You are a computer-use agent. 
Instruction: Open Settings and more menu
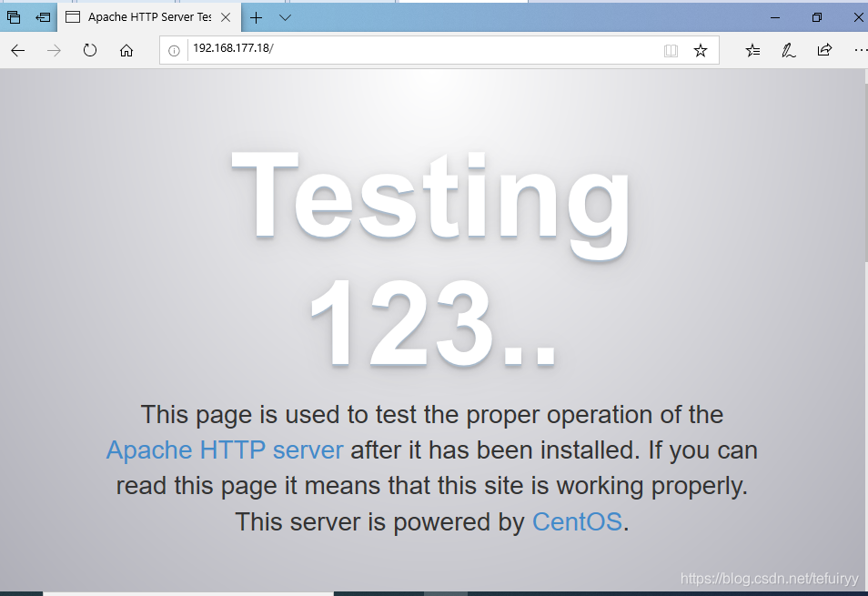(x=860, y=51)
